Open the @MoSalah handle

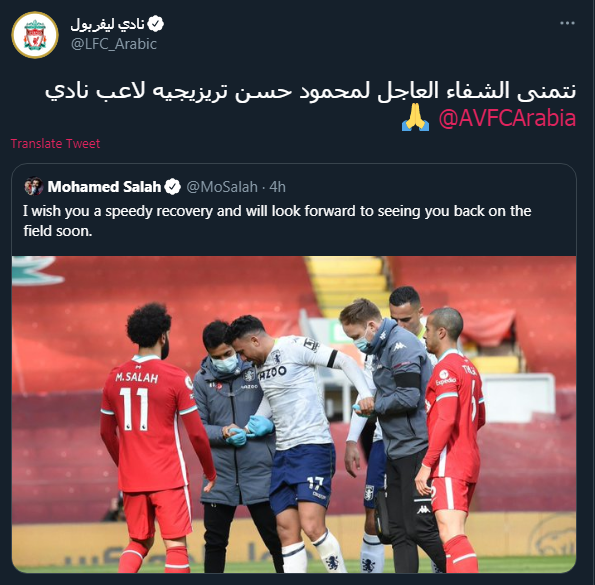point(222,187)
